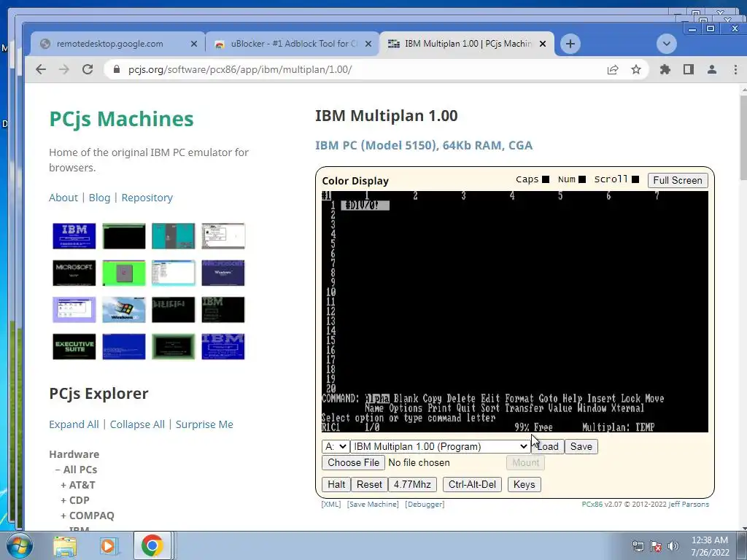Viewport: 747px width, 560px height.
Task: Click the Reset machine button
Action: coord(369,485)
